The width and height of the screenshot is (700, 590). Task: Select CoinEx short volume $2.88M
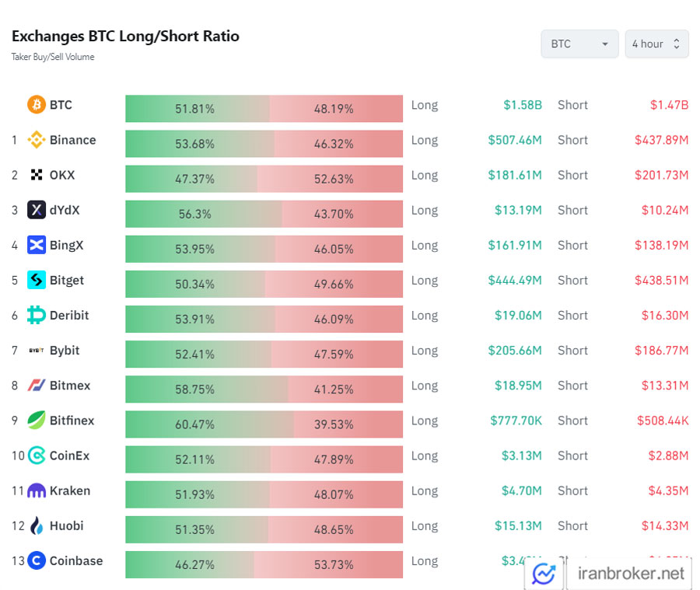click(668, 456)
